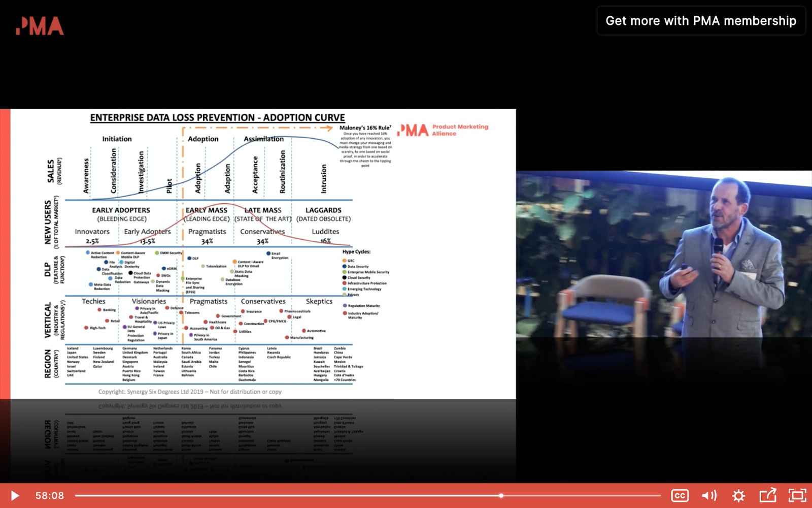Screen dimensions: 812x508
Task: Click the Initiation phase label
Action: (117, 139)
